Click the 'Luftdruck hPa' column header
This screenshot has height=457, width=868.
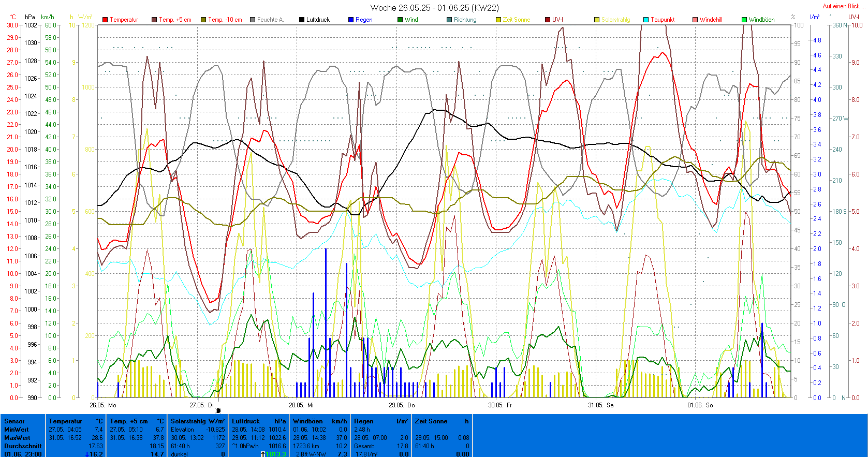259,421
